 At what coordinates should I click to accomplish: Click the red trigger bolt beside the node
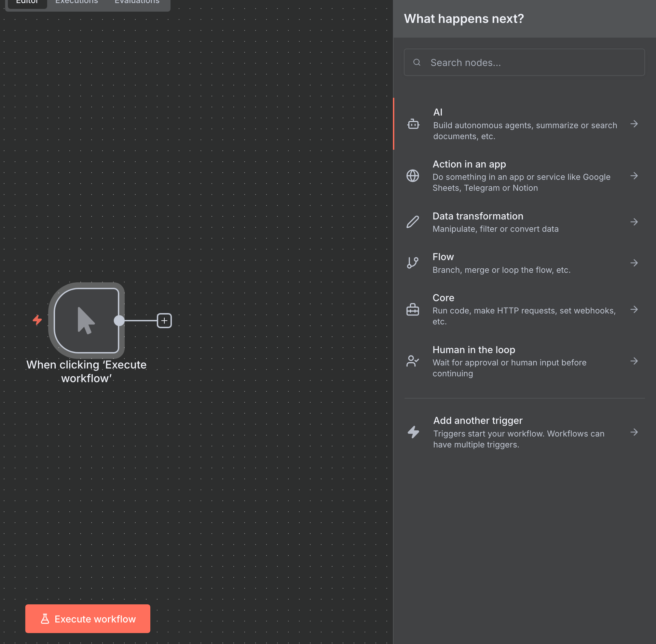click(37, 320)
